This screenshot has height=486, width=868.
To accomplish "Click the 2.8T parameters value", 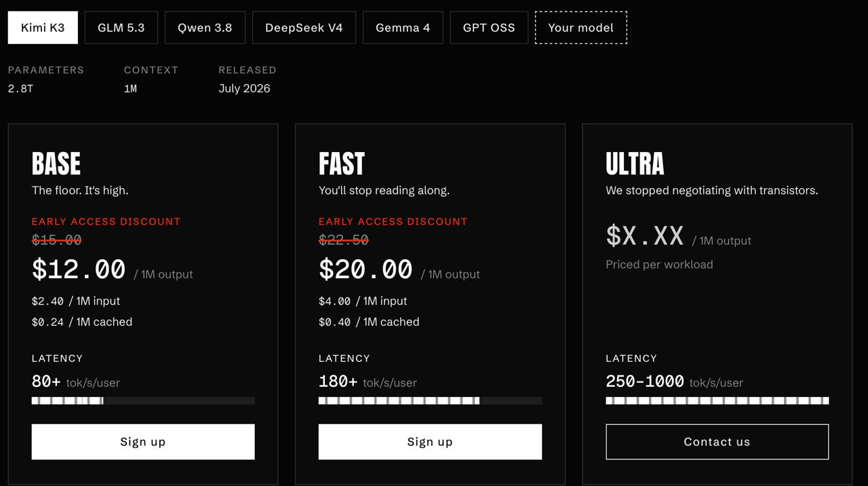I will (x=20, y=89).
